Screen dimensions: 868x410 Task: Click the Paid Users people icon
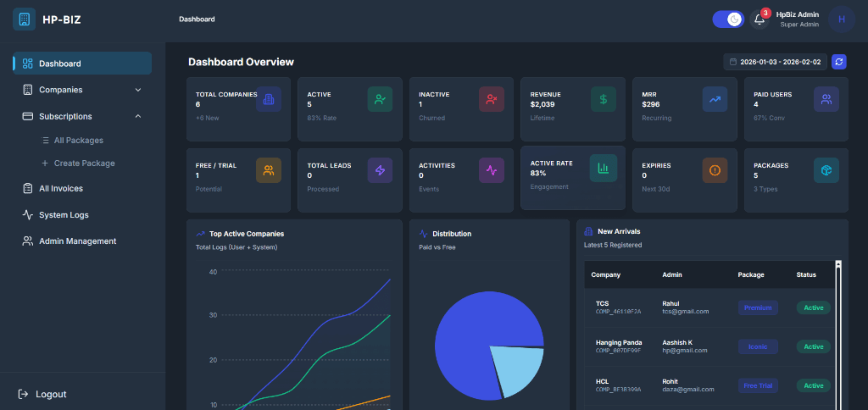(x=826, y=100)
